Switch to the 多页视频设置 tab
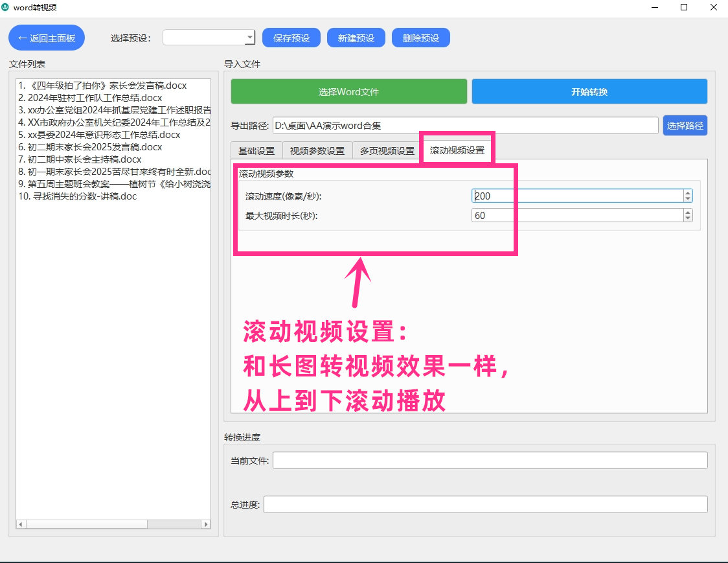Viewport: 728px width, 563px height. coord(387,151)
